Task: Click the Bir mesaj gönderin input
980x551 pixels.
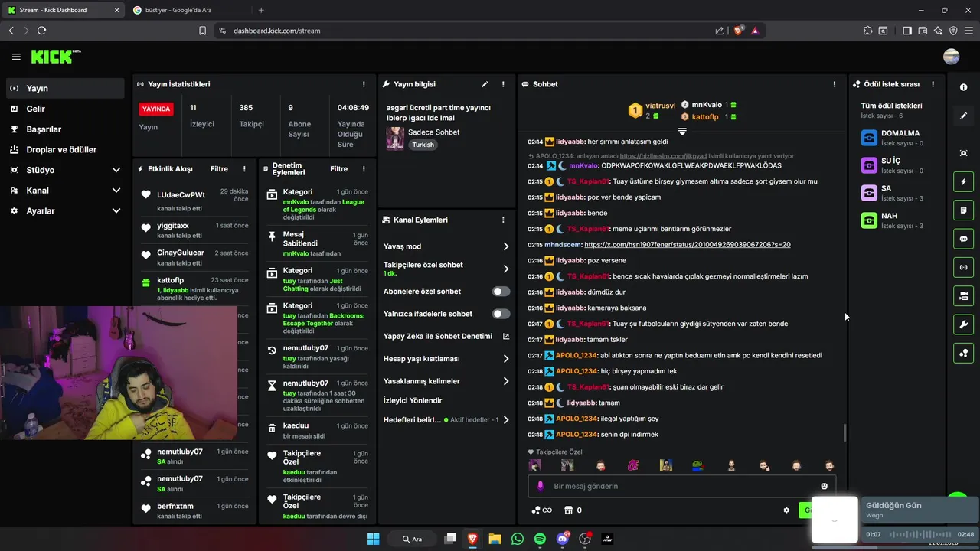Action: pos(681,486)
